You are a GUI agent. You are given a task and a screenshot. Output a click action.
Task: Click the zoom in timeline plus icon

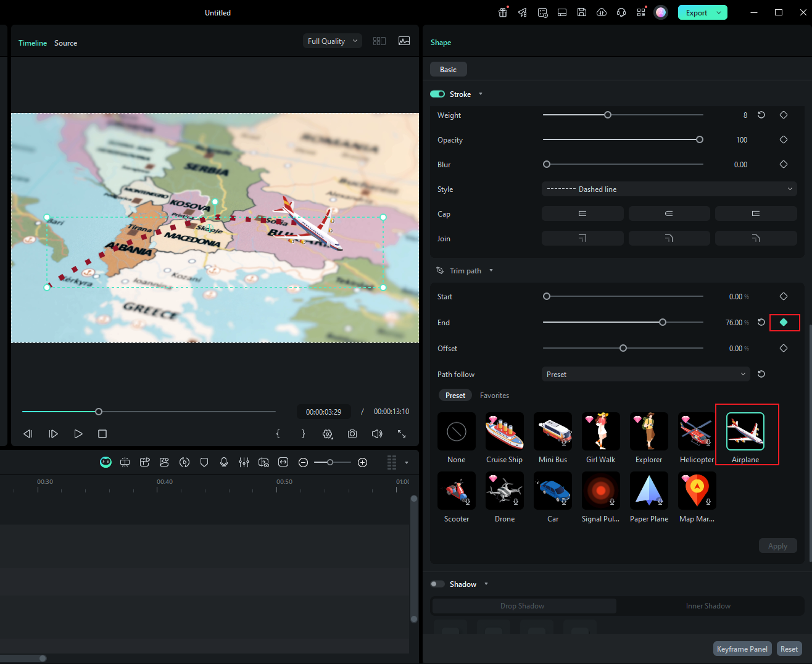coord(363,462)
